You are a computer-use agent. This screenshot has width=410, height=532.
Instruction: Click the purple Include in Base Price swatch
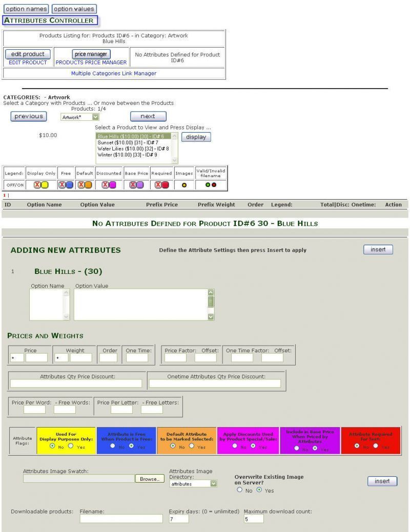311,440
